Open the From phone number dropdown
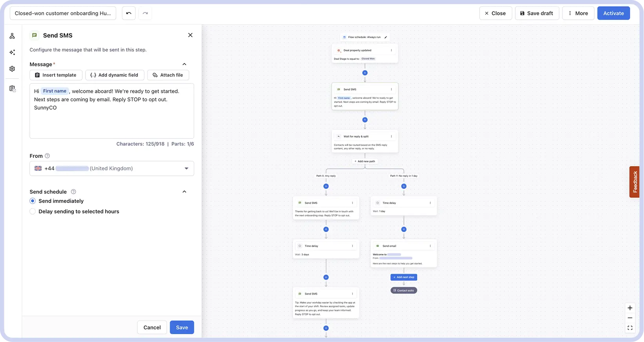Image resolution: width=644 pixels, height=342 pixels. click(112, 168)
